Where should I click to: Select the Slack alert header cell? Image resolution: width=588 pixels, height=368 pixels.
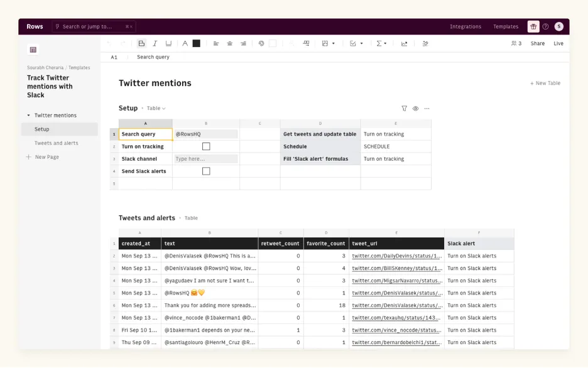[x=479, y=244]
